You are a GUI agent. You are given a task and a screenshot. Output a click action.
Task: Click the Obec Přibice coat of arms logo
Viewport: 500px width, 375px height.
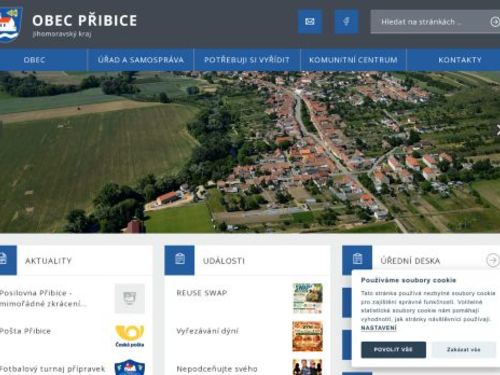[11, 24]
